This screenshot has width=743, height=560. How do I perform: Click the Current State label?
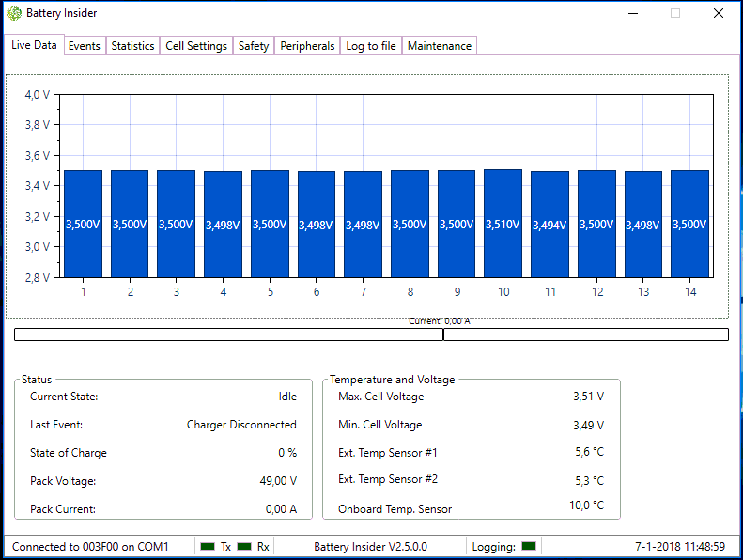(x=64, y=397)
